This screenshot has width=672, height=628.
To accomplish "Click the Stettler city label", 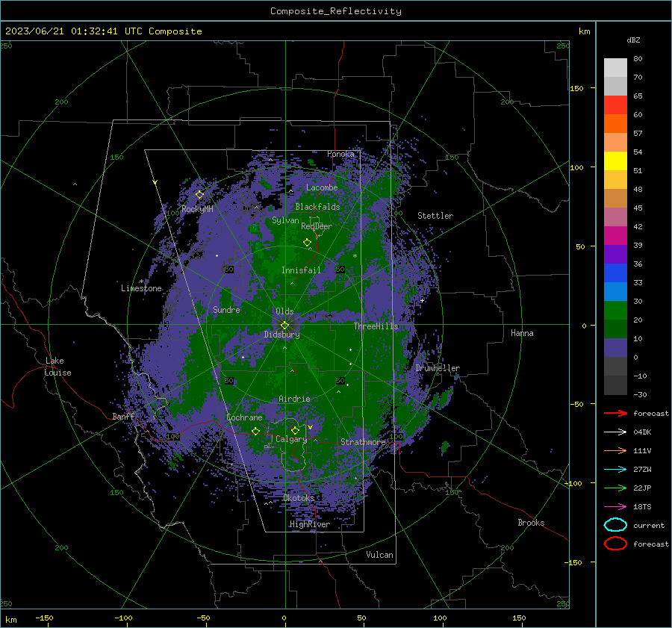I will pyautogui.click(x=435, y=216).
